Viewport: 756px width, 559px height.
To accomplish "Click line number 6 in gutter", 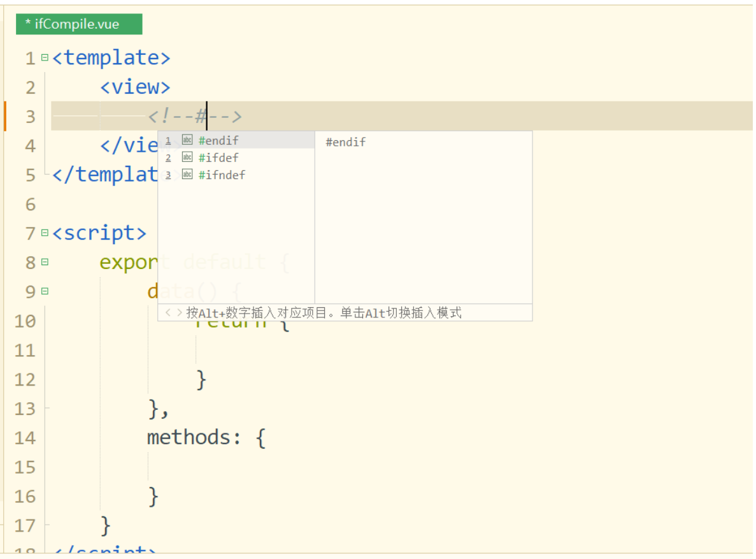I will 31,205.
